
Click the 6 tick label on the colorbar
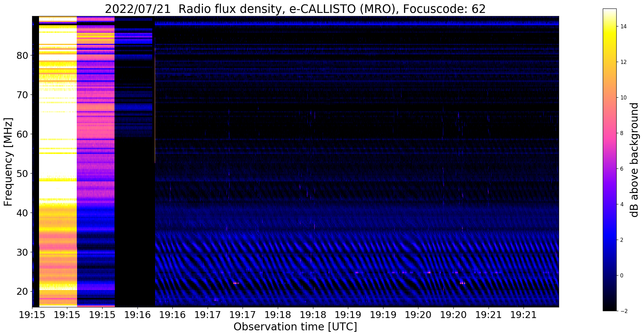621,169
